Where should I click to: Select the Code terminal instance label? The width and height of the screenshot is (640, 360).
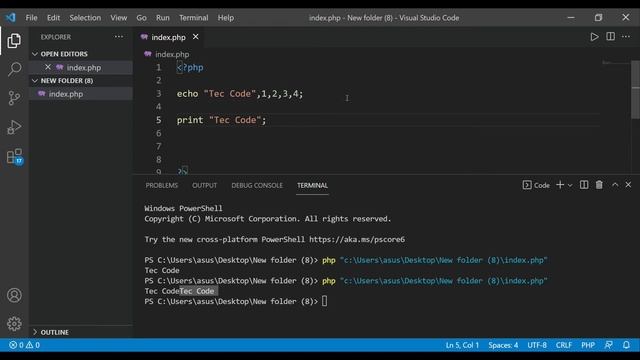click(536, 185)
